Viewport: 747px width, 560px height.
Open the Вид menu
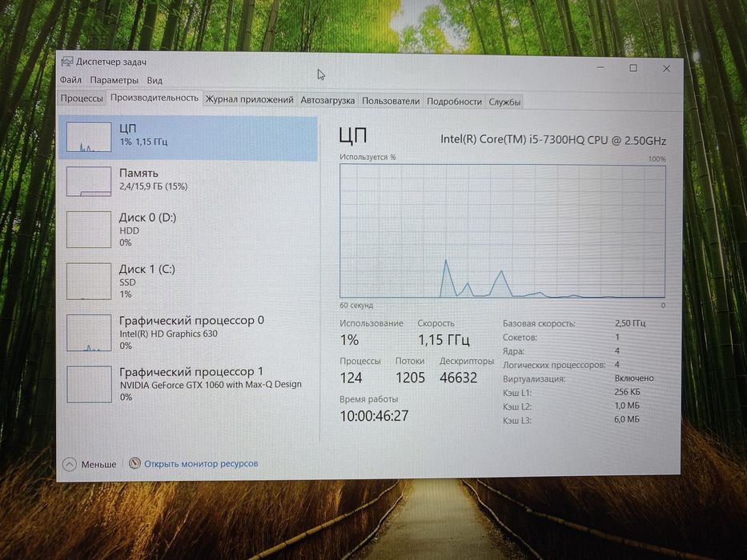tap(155, 81)
